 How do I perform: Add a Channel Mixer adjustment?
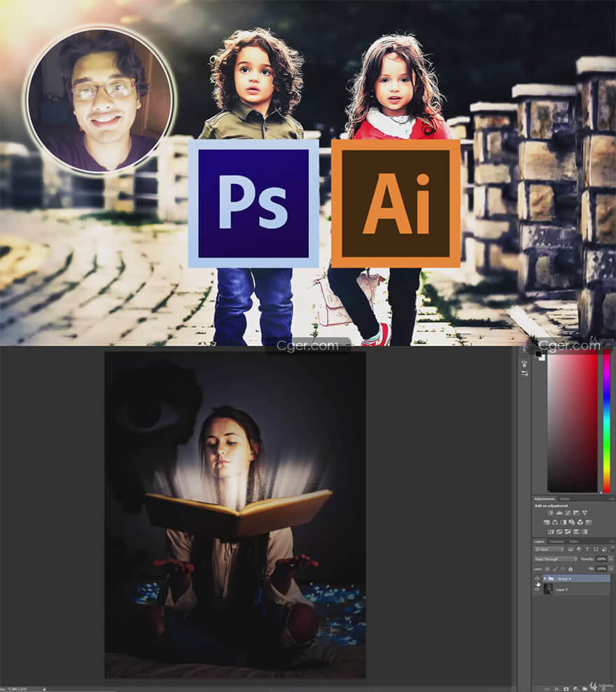click(x=580, y=522)
